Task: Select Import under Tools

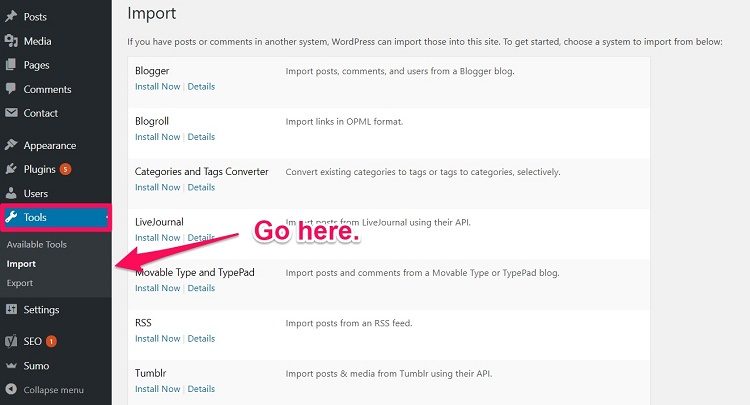Action: 21,264
